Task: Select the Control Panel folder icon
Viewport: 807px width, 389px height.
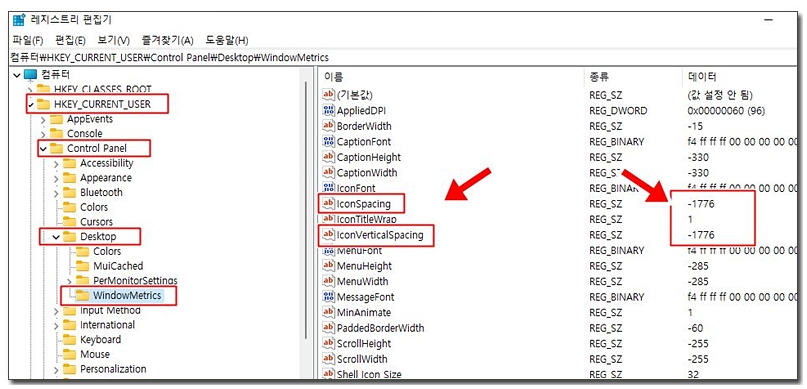Action: tap(56, 149)
